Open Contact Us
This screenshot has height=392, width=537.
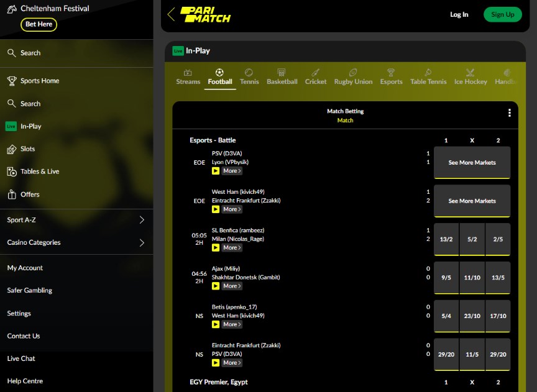click(x=23, y=336)
